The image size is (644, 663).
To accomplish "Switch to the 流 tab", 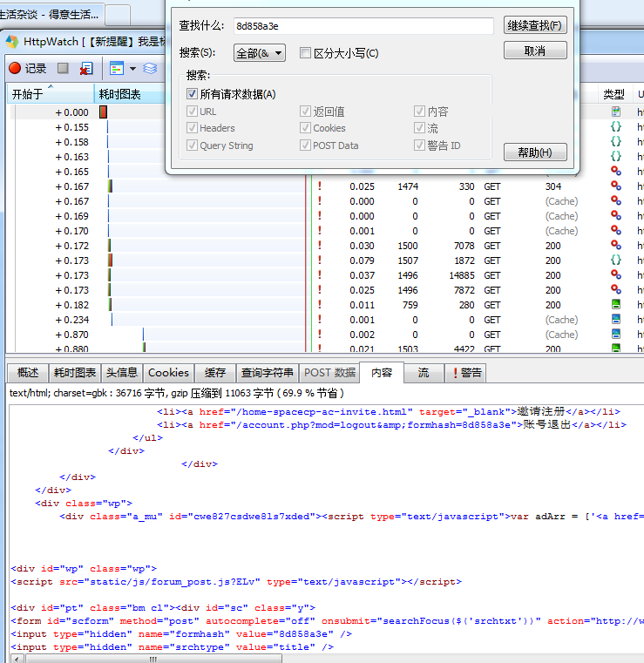I will [424, 373].
